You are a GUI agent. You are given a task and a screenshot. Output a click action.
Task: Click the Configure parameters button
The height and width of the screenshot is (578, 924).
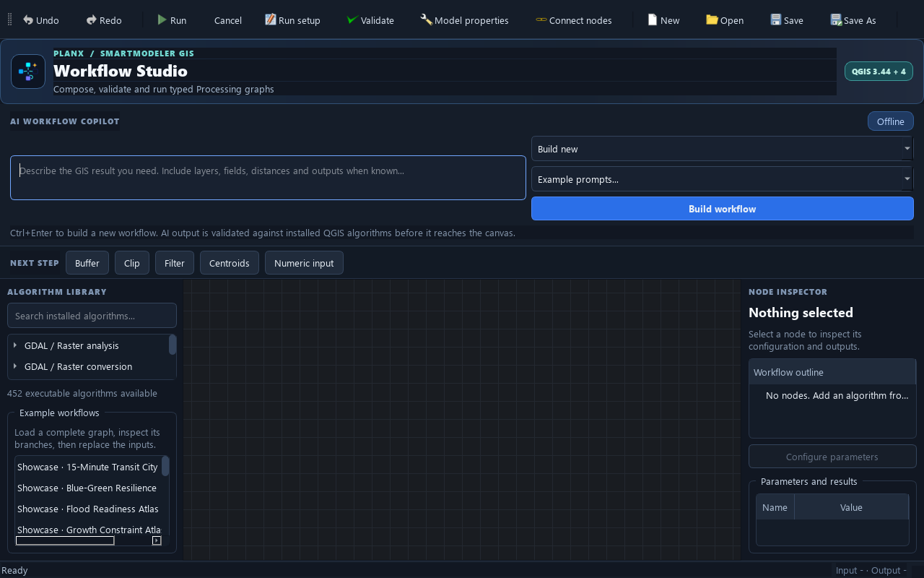tap(832, 457)
